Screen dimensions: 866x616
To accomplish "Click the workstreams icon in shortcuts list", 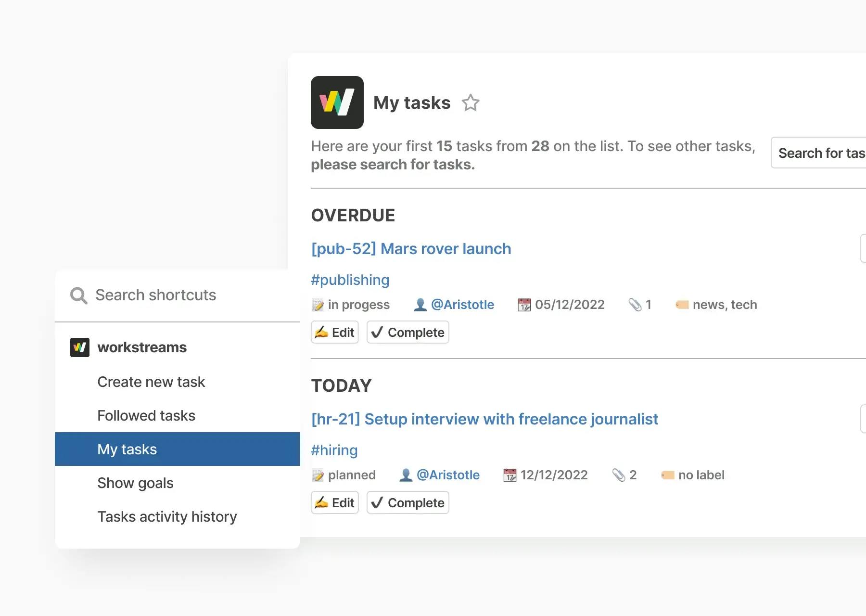I will point(80,347).
